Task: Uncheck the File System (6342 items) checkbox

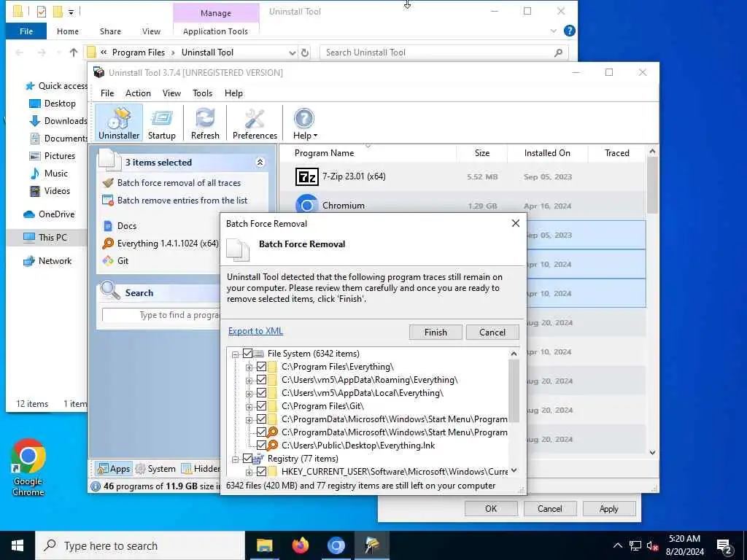Action: (247, 354)
